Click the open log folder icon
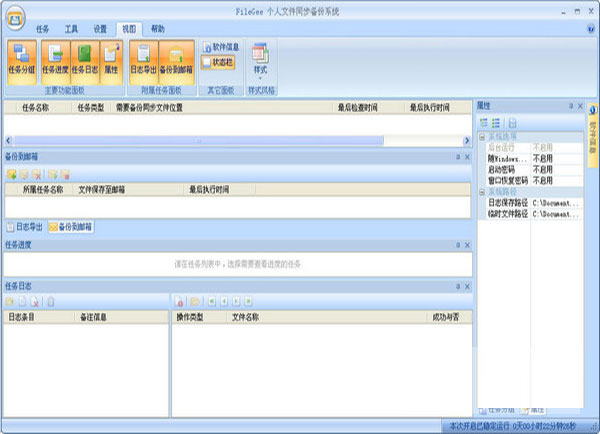The height and width of the screenshot is (434, 600). pyautogui.click(x=10, y=302)
